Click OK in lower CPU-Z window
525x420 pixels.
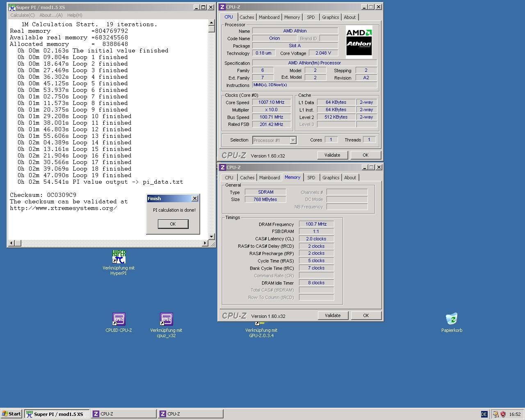(x=366, y=315)
